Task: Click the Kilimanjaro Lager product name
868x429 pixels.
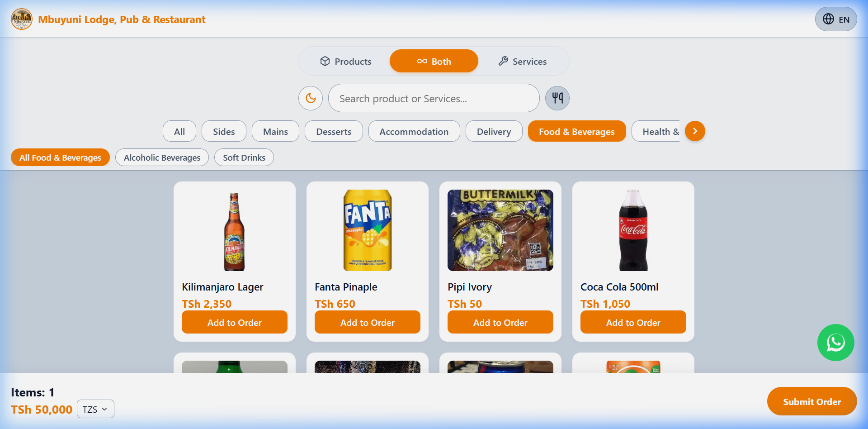Action: [x=222, y=287]
